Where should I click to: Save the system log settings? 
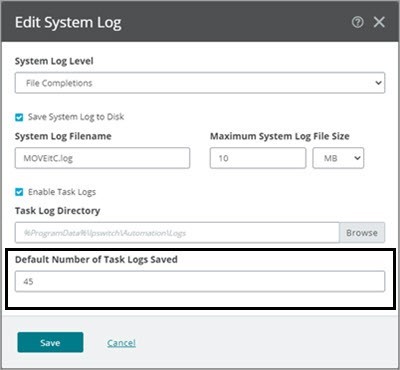50,342
